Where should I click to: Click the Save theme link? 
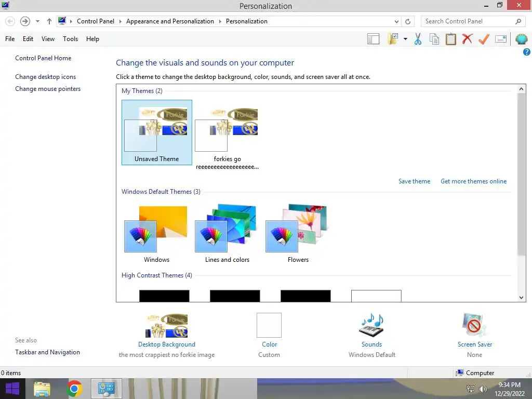pos(414,181)
